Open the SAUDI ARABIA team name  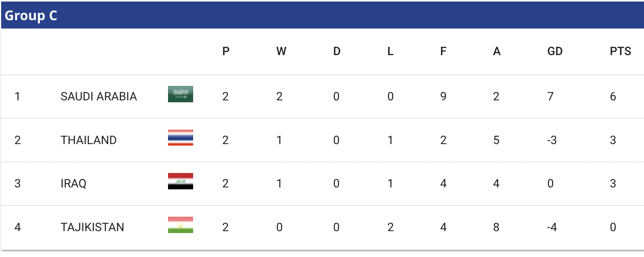click(x=99, y=97)
